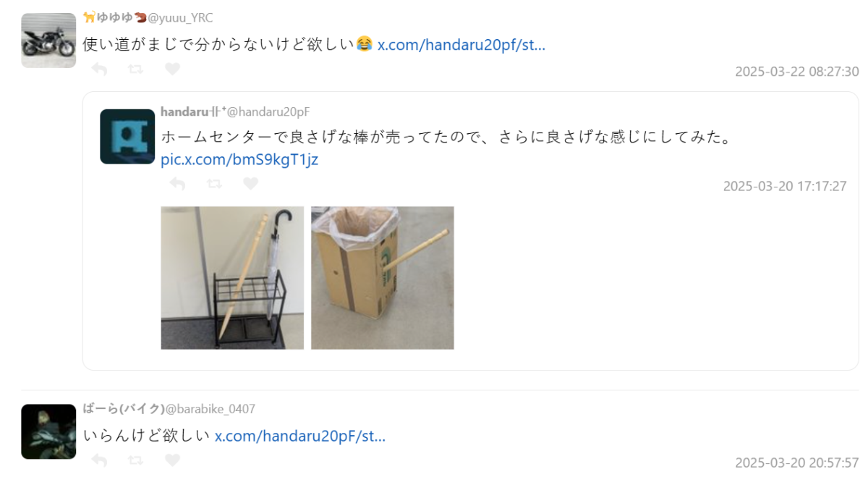The height and width of the screenshot is (477, 868).
Task: Like the quoted handaru tweet
Action: tap(250, 184)
